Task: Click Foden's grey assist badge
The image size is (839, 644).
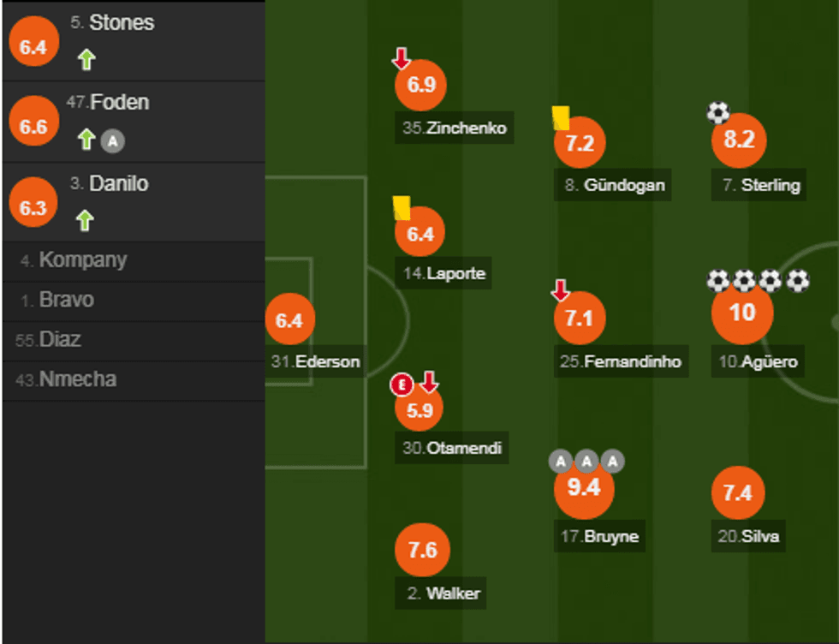Action: 111,140
